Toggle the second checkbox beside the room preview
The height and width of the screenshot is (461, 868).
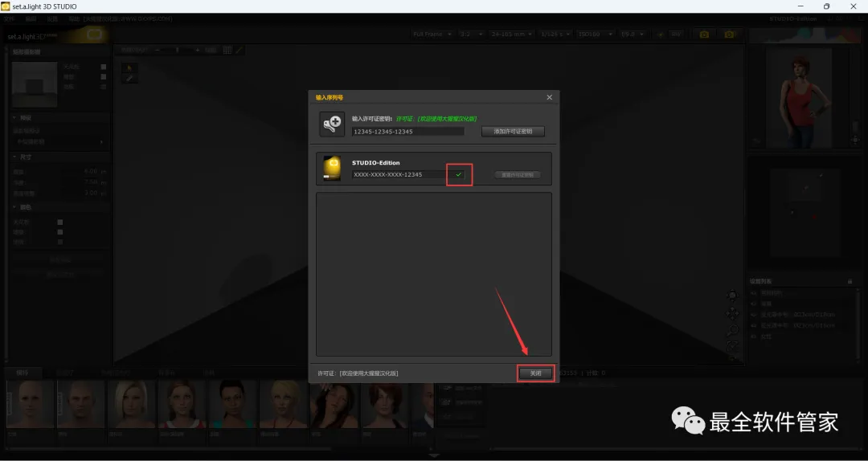pos(104,77)
